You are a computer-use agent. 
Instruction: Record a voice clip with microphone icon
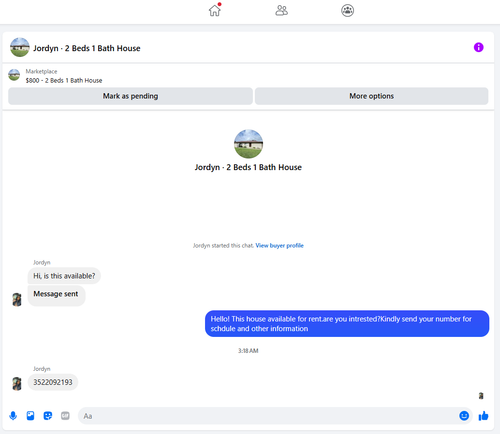coord(13,416)
